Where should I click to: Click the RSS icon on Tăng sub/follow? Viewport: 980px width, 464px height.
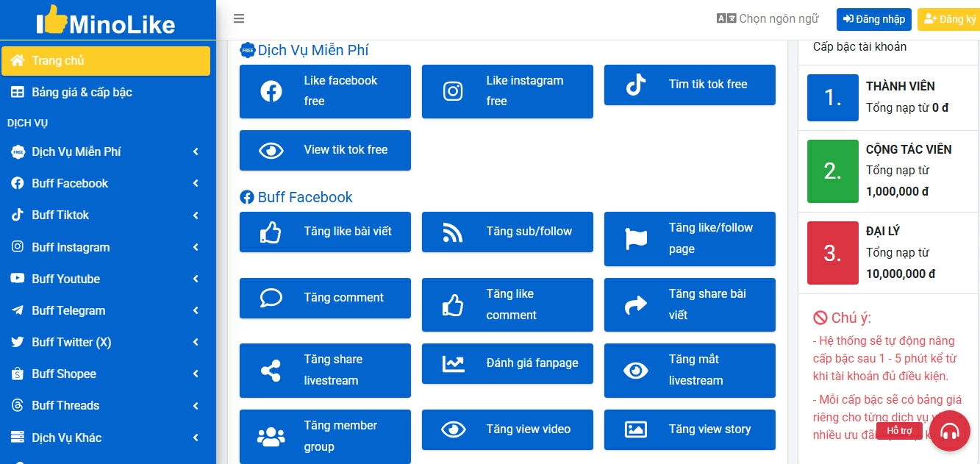point(453,232)
